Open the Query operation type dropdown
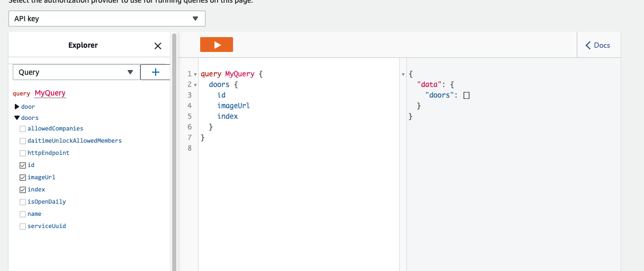 [x=76, y=72]
